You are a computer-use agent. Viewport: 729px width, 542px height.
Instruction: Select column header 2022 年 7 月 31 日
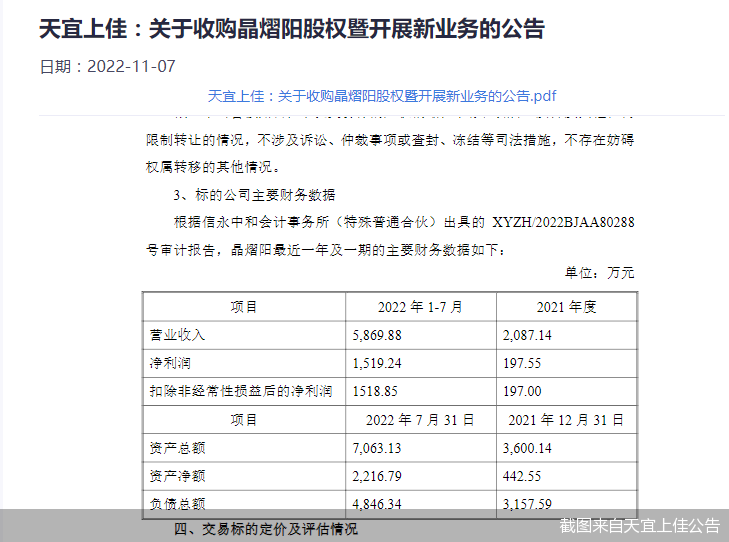coord(420,420)
